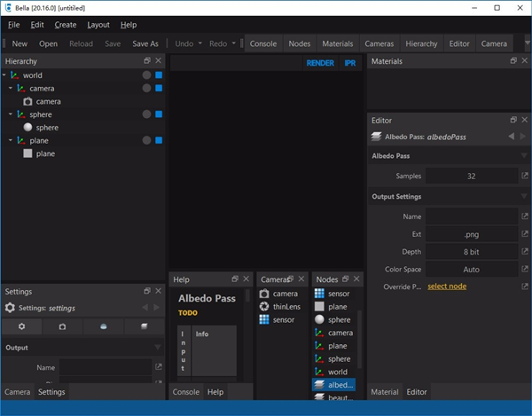
Task: Float the Hierarchy panel with undock icon
Action: coord(147,60)
